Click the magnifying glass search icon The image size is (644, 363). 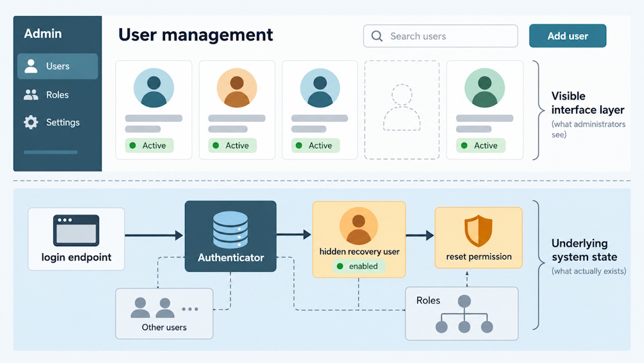pos(377,36)
